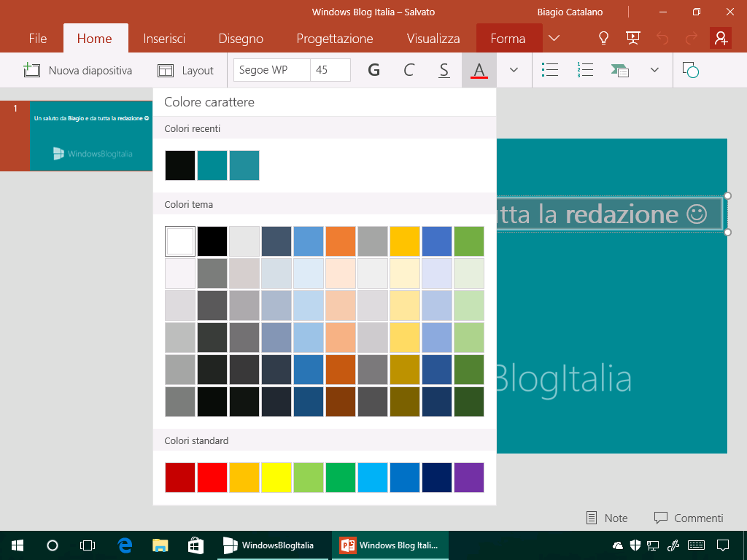Open the Disegno tab
The image size is (747, 560).
[x=241, y=39]
